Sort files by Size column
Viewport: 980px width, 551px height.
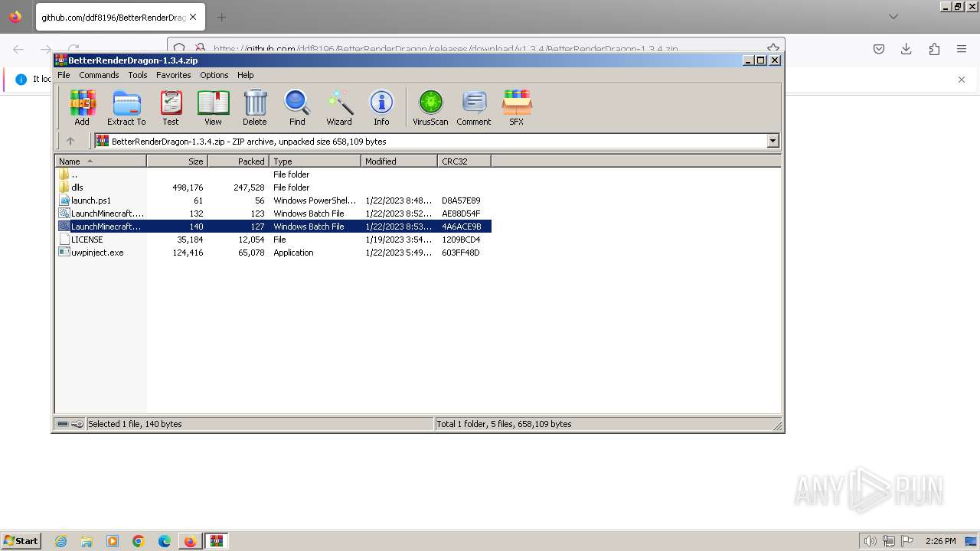[x=177, y=161]
